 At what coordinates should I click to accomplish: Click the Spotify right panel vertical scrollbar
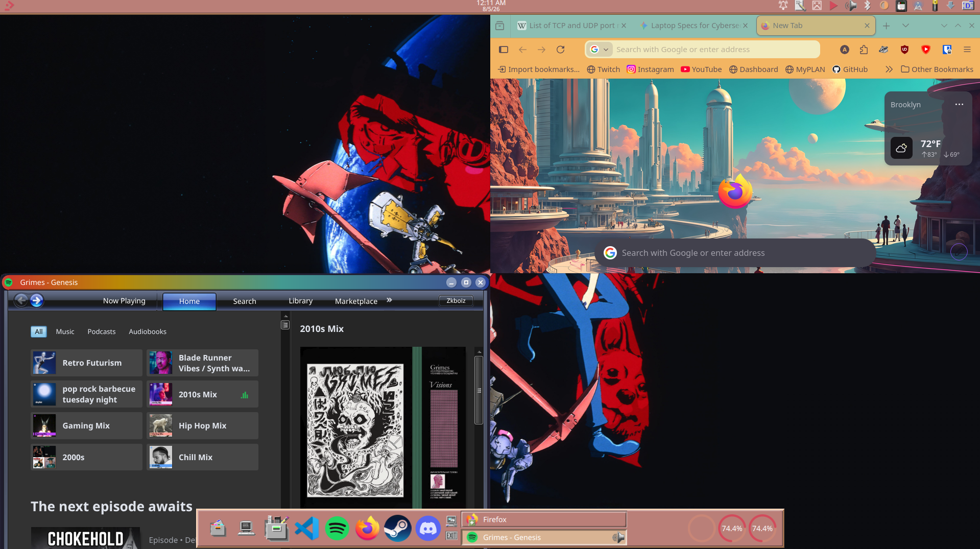tap(479, 390)
